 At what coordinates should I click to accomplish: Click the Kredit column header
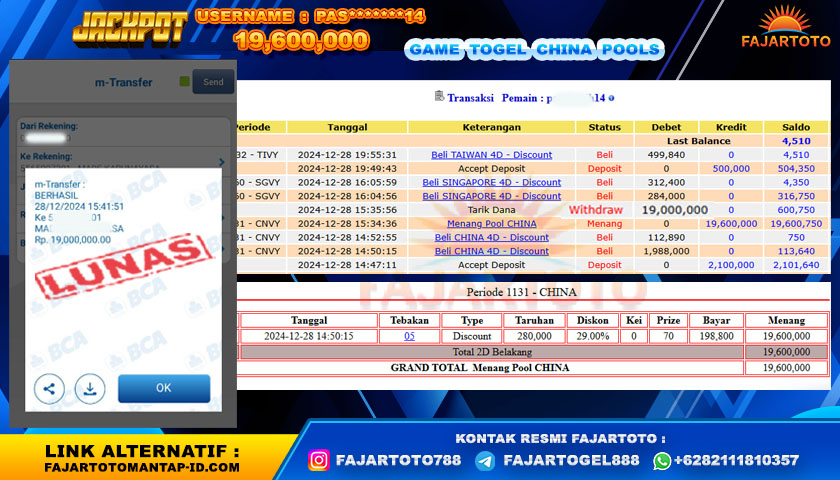tap(731, 127)
